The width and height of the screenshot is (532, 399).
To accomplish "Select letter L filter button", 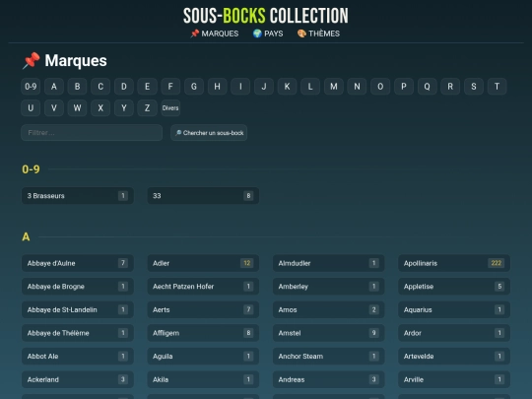I will [310, 87].
